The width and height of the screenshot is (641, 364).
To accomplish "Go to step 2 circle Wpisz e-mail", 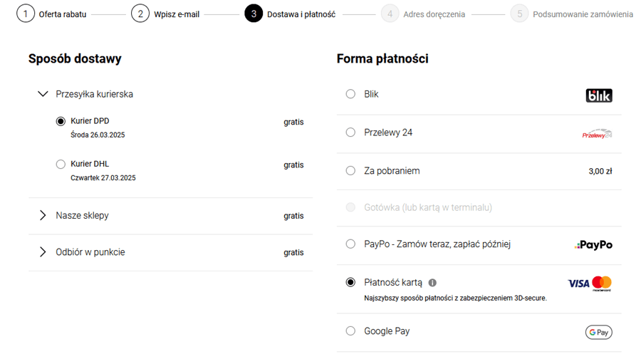I will (x=140, y=14).
